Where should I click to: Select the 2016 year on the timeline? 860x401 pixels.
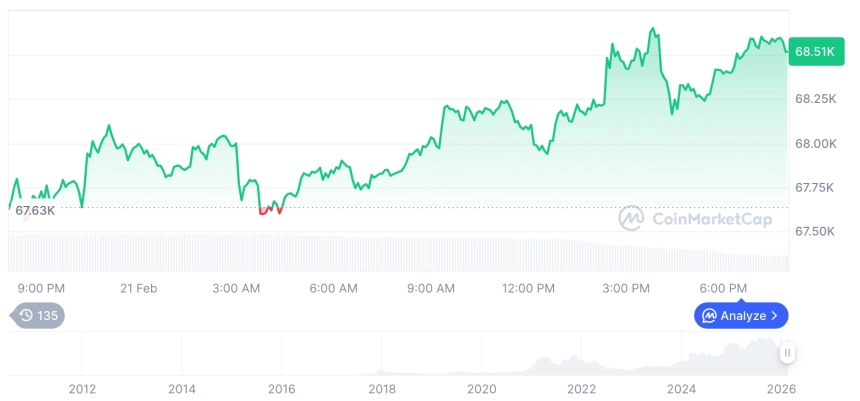click(282, 389)
